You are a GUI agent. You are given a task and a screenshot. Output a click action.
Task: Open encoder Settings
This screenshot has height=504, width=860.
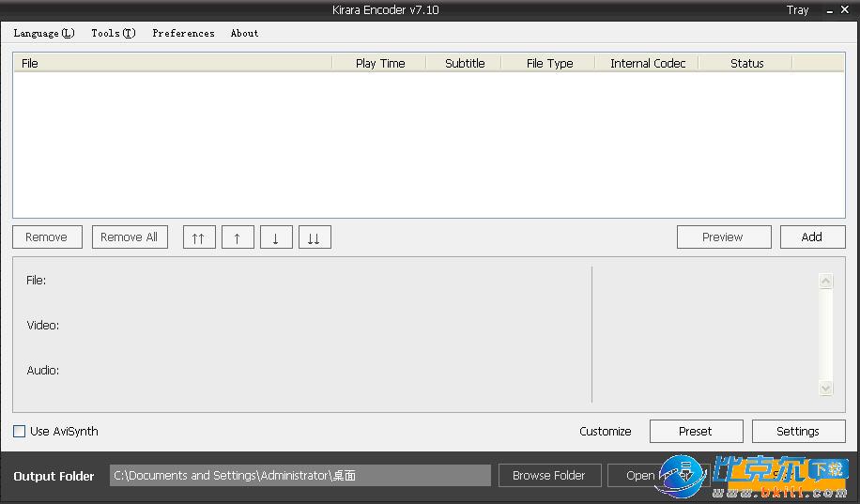click(798, 431)
